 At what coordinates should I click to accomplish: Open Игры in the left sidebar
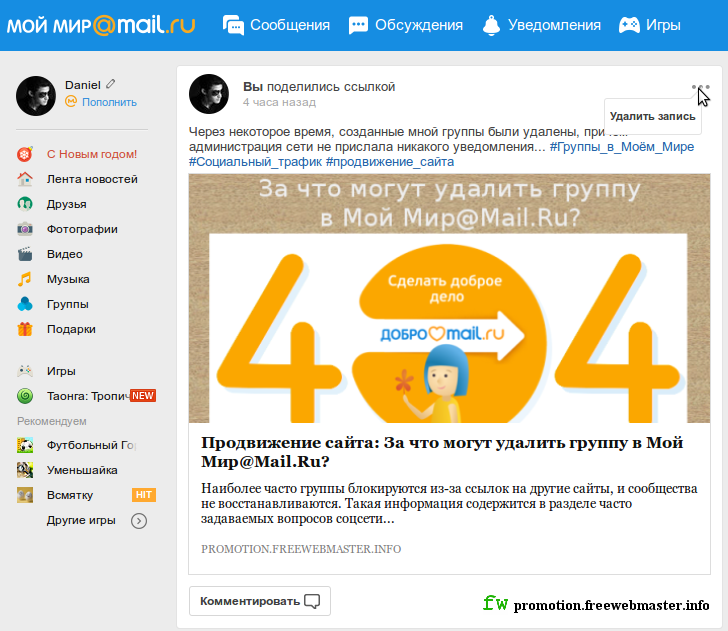click(x=61, y=371)
